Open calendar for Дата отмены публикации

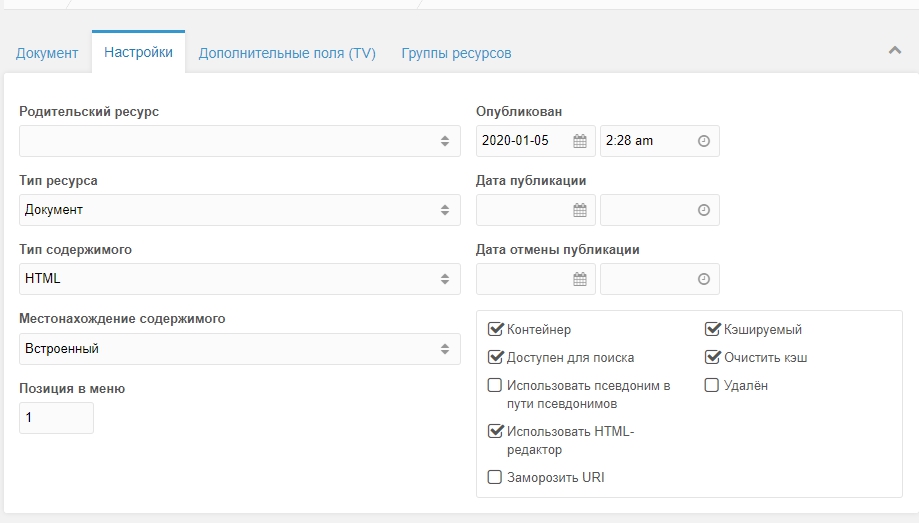coord(580,279)
